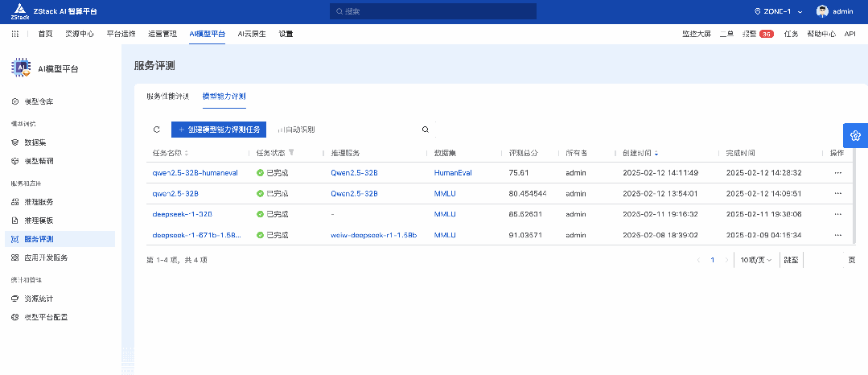
Task: Click the global search box in header
Action: (433, 11)
